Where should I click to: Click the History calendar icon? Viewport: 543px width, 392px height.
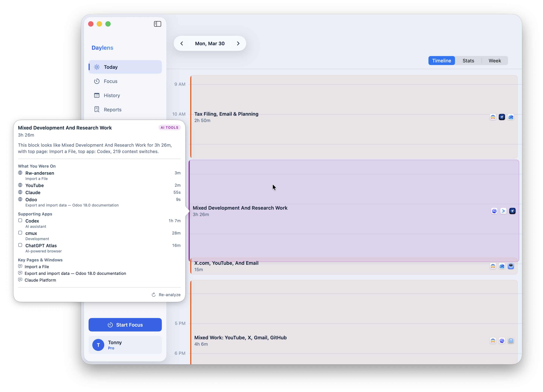click(97, 95)
